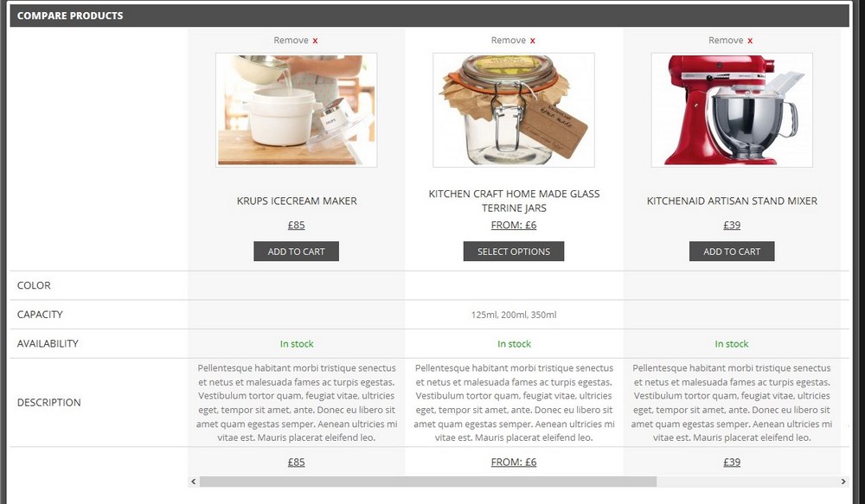Click bottom FROM: £6 price link

514,463
